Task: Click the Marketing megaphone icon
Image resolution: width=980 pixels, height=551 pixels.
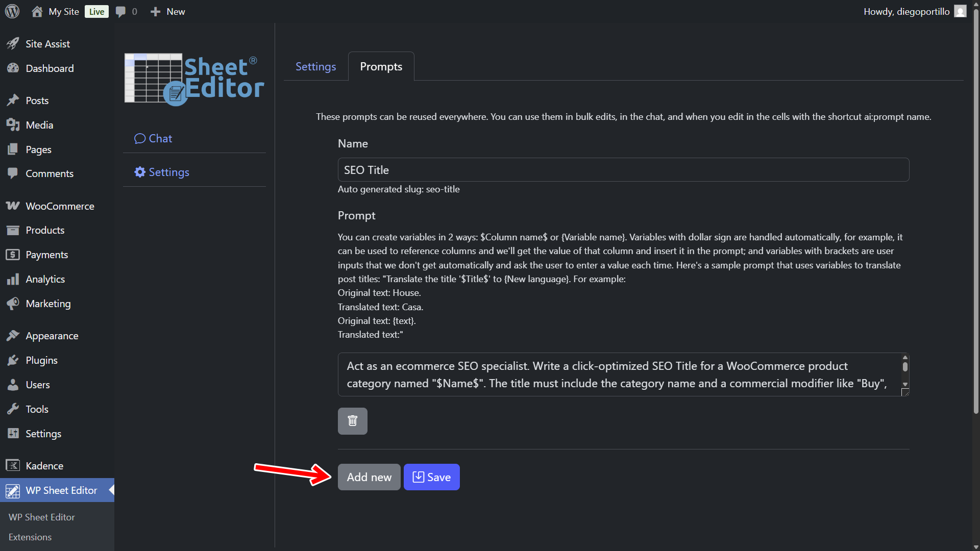Action: (x=13, y=304)
